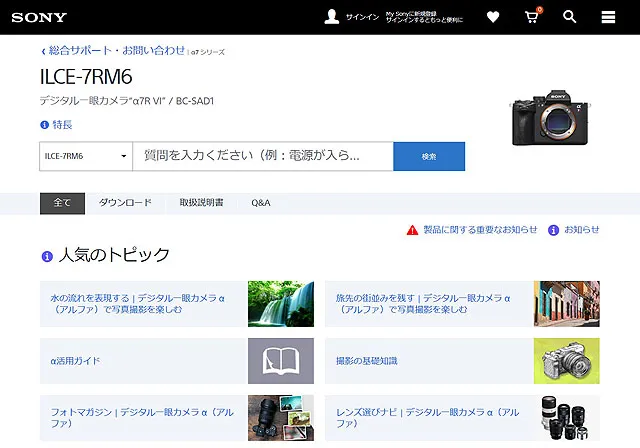This screenshot has height=448, width=640.
Task: Open the 総合サポート・お問い合わせ link
Action: [x=117, y=51]
